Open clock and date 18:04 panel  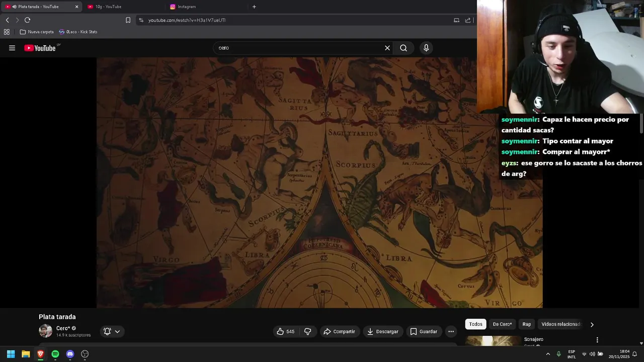(x=619, y=354)
